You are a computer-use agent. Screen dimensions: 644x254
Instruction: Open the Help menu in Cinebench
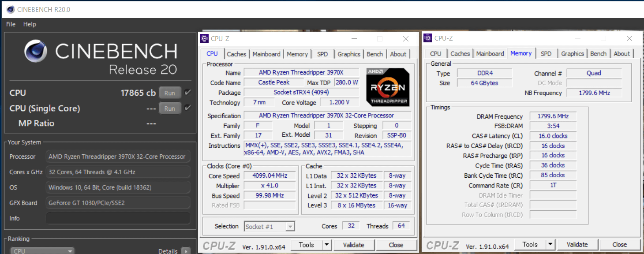[30, 24]
